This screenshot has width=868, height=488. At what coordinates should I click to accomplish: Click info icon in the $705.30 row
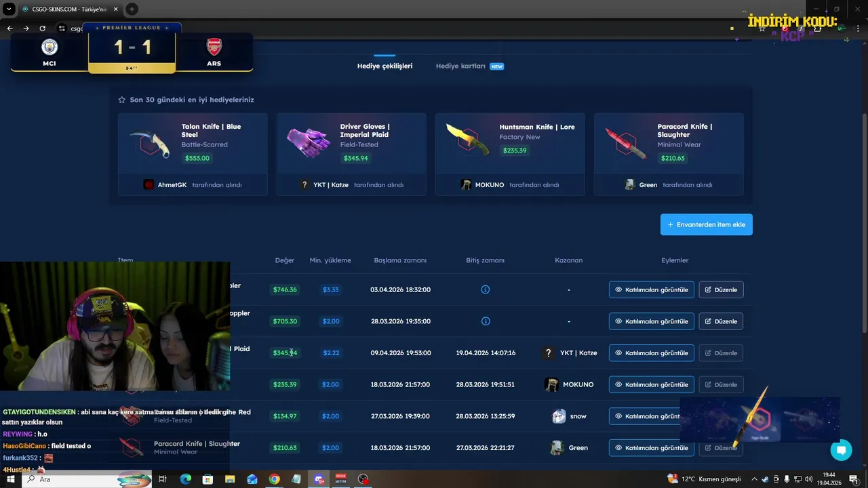pyautogui.click(x=486, y=321)
